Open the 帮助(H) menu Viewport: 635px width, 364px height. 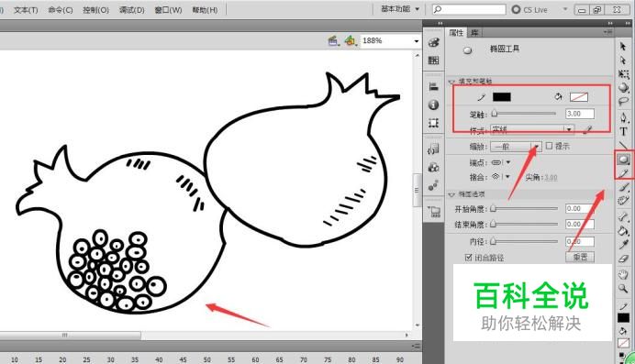(205, 10)
